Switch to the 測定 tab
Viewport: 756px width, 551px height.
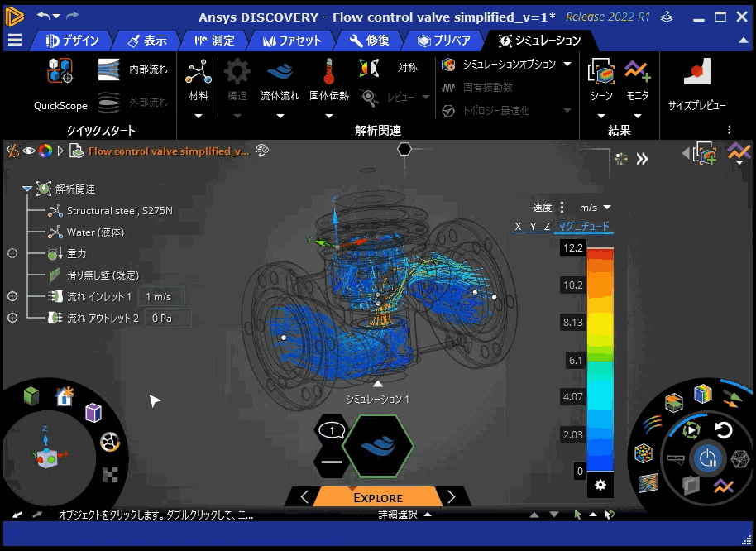(214, 41)
